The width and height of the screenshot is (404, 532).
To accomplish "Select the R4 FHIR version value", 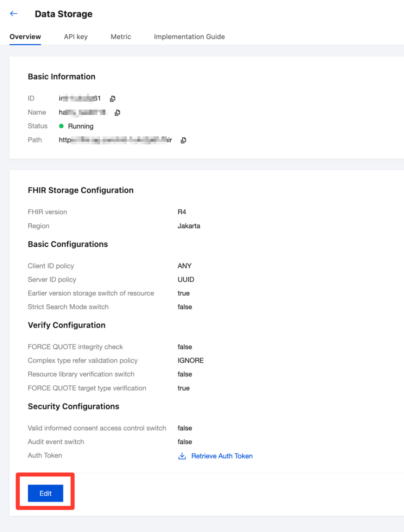I will (x=182, y=212).
